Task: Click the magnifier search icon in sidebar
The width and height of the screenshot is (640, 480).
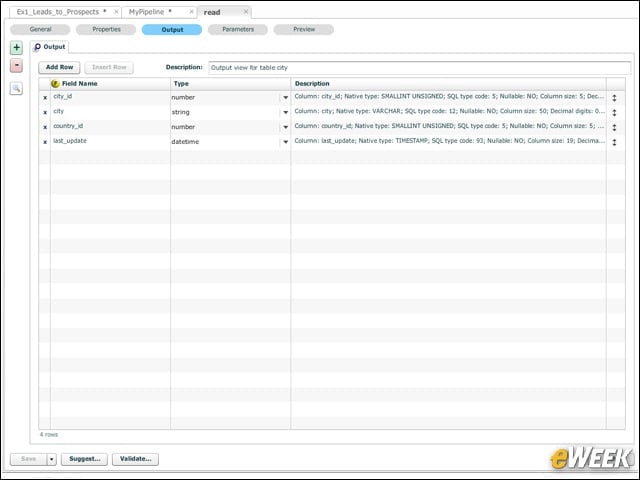Action: (x=16, y=88)
